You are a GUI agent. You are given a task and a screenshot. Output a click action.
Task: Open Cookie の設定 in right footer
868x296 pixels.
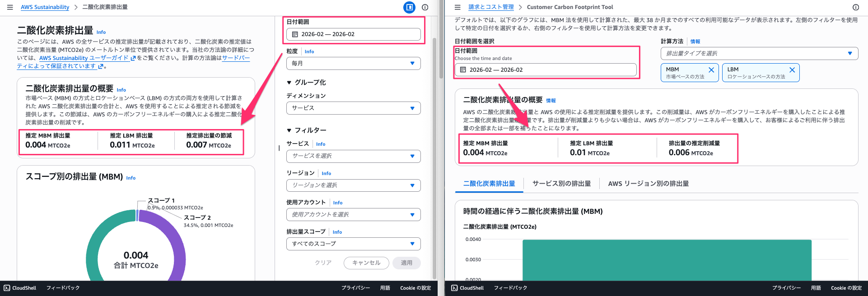(x=846, y=288)
